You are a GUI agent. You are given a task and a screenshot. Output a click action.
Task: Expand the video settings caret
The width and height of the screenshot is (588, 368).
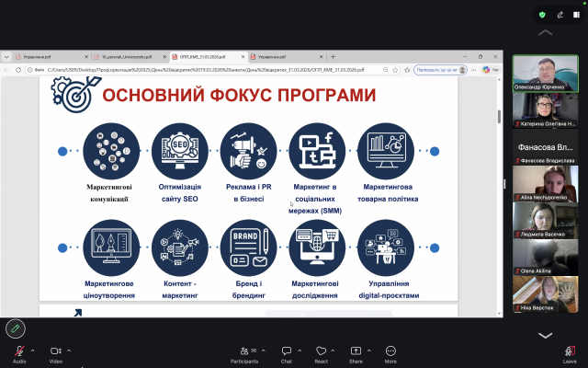(x=69, y=351)
